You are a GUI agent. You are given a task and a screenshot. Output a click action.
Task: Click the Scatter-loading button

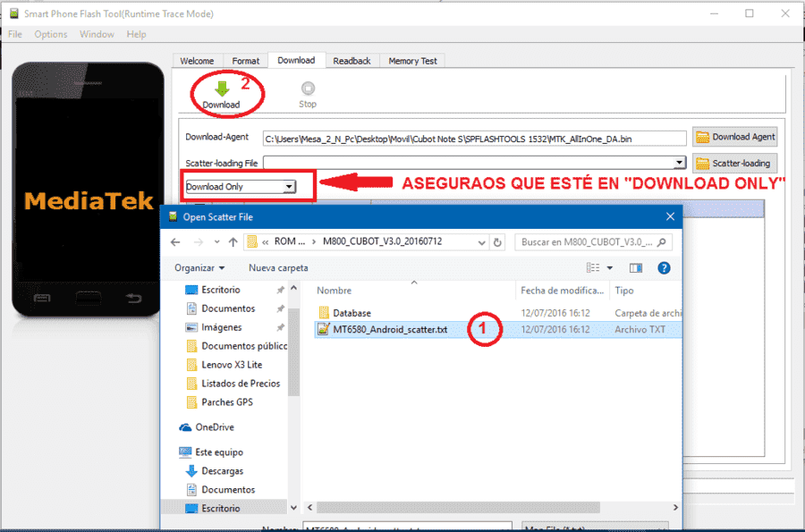click(x=734, y=163)
